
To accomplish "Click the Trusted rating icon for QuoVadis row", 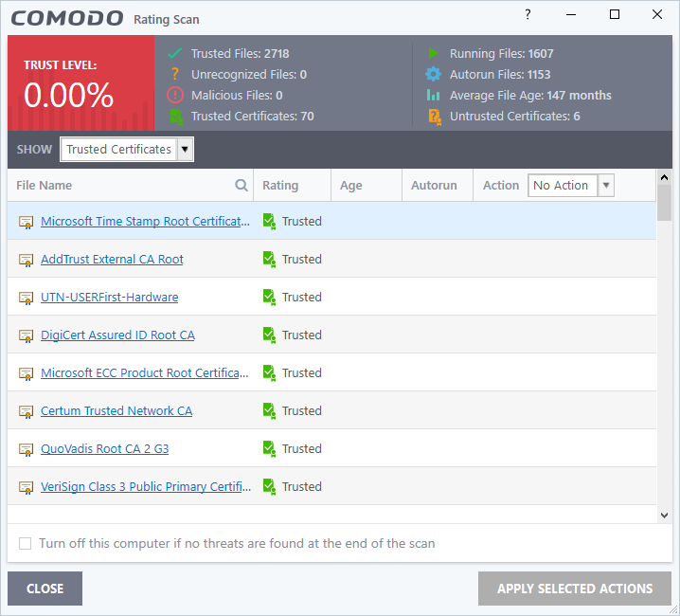I will tap(270, 449).
